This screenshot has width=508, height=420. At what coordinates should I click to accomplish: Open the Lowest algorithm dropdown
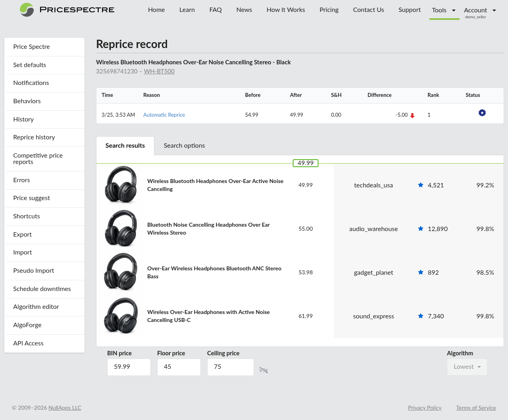467,367
